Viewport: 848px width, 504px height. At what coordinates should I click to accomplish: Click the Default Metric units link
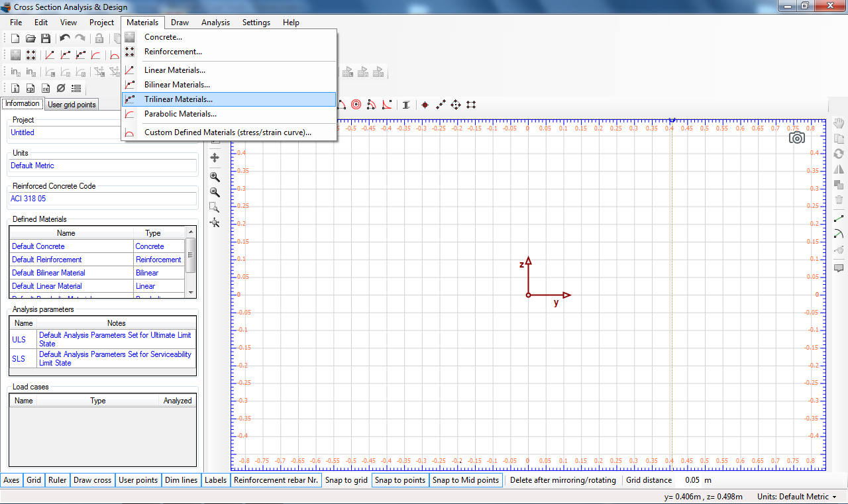pyautogui.click(x=32, y=166)
